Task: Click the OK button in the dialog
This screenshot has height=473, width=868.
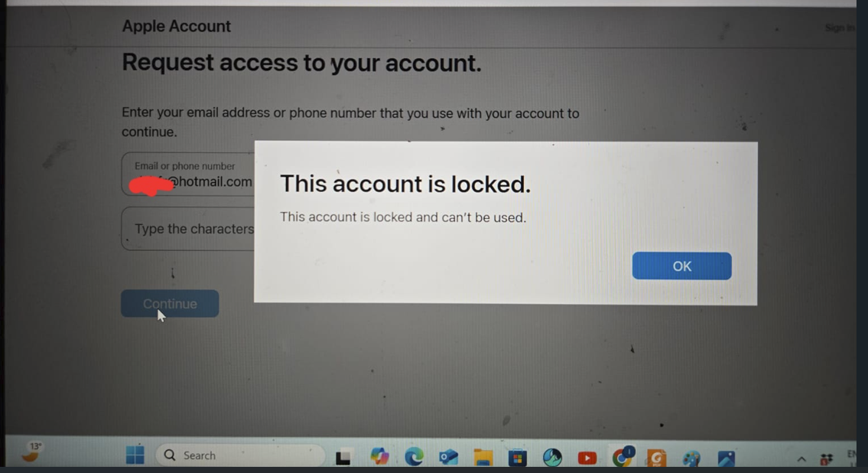Action: point(681,266)
